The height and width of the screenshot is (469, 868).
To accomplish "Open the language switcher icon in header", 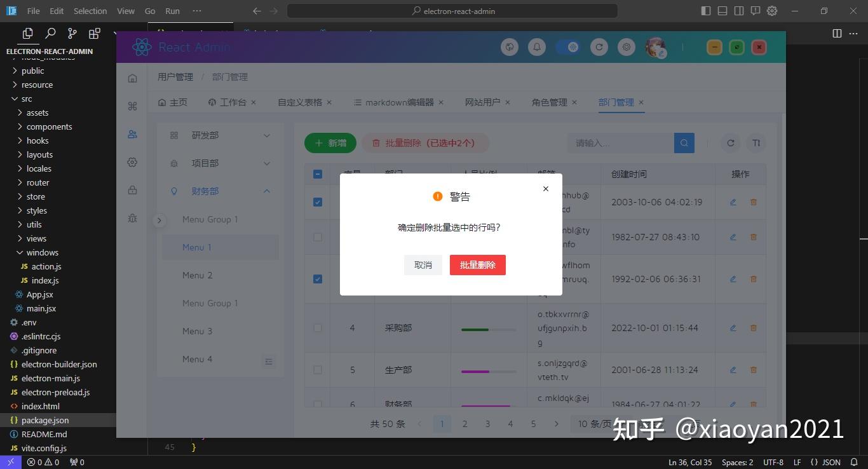I will (509, 47).
